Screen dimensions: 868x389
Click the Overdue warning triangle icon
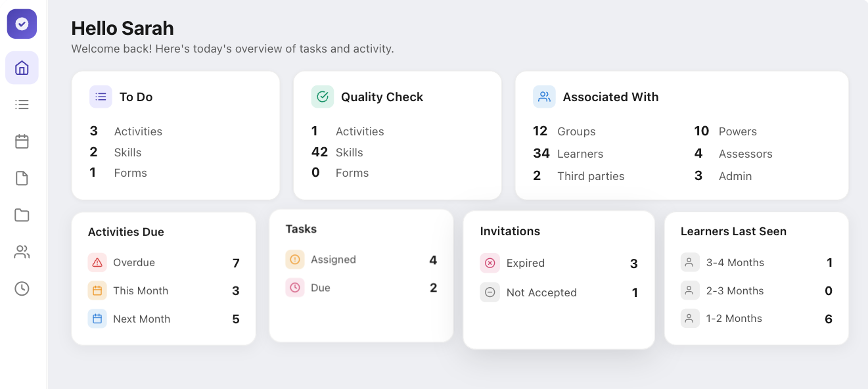(x=97, y=263)
